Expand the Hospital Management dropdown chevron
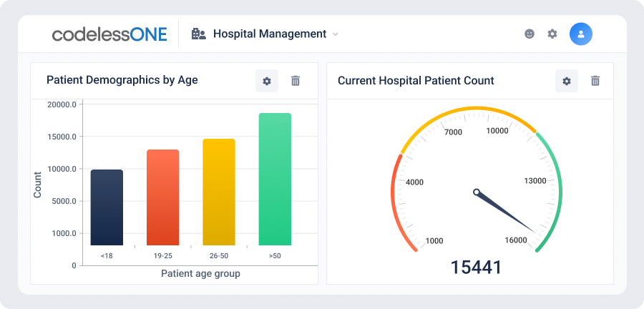The image size is (644, 309). point(335,34)
